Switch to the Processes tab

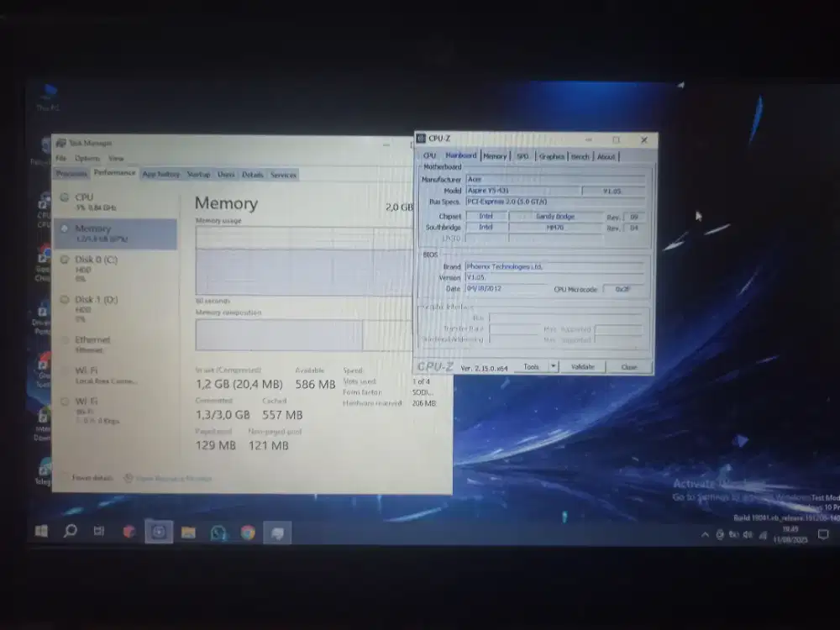click(71, 174)
